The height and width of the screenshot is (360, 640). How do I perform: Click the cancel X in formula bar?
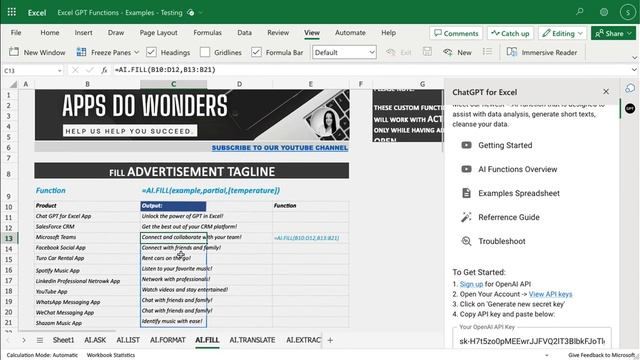(75, 70)
